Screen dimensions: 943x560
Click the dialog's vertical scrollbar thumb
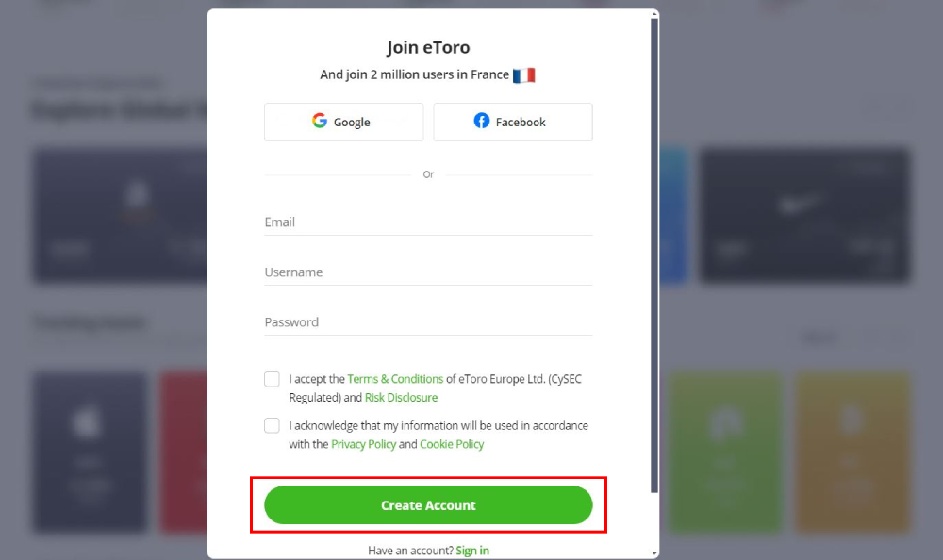point(654,255)
